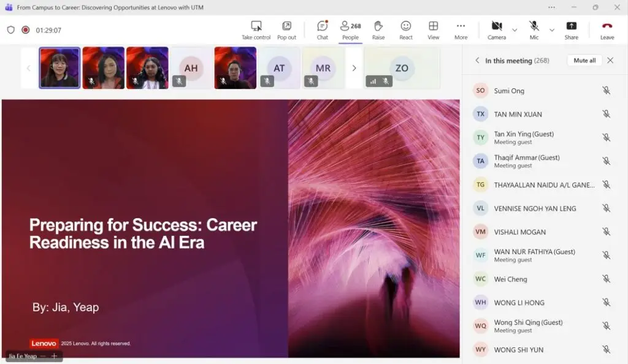Go back from In this meeting list
The width and height of the screenshot is (628, 364).
(x=477, y=61)
